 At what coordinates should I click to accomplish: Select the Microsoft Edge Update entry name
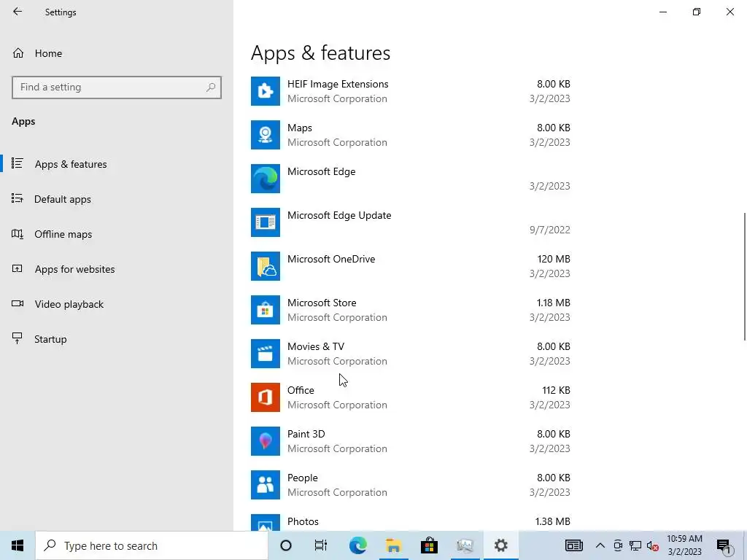(339, 215)
